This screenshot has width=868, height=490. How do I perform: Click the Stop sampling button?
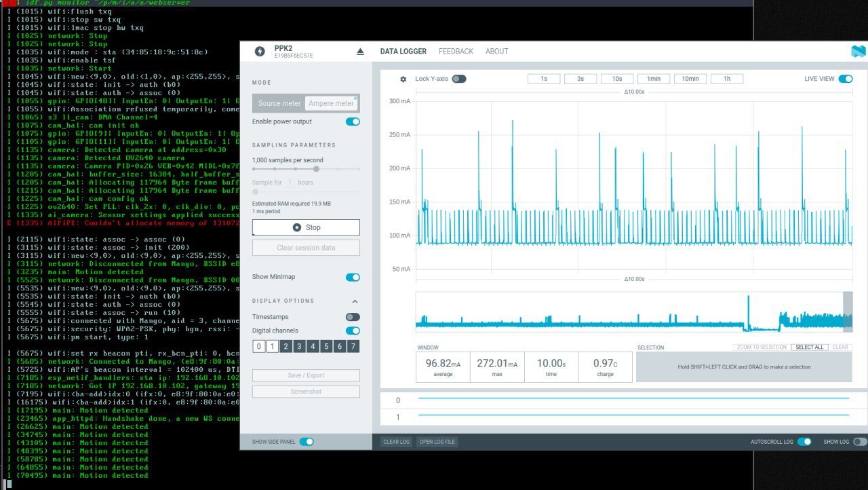[306, 227]
